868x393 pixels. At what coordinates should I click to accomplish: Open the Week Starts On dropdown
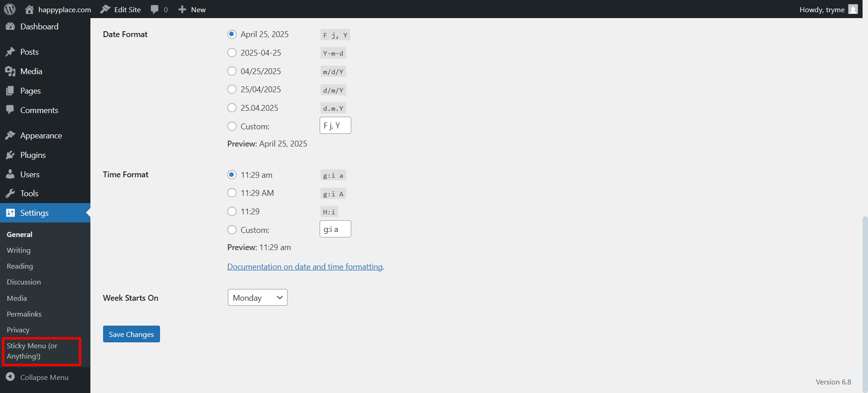pos(258,298)
